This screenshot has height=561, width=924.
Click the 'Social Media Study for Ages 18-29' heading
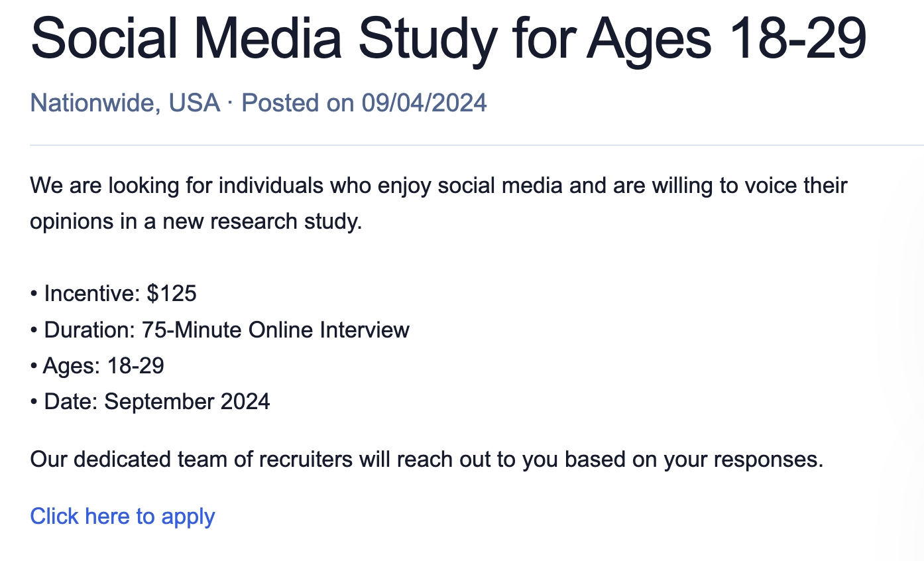click(x=449, y=38)
